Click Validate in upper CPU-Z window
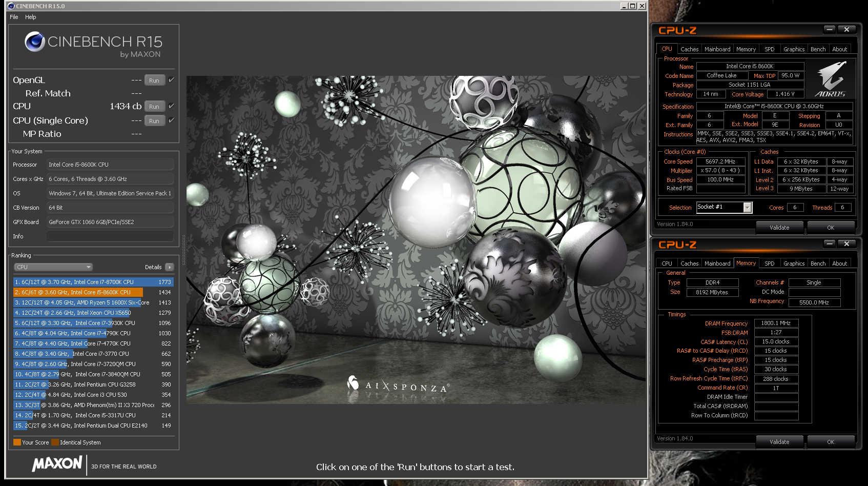The height and width of the screenshot is (486, 868). pyautogui.click(x=779, y=228)
